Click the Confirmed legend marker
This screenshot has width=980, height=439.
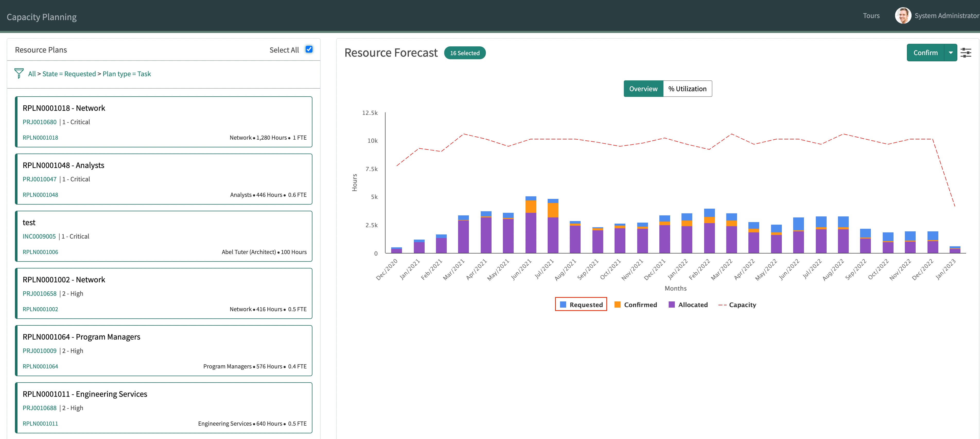click(618, 304)
